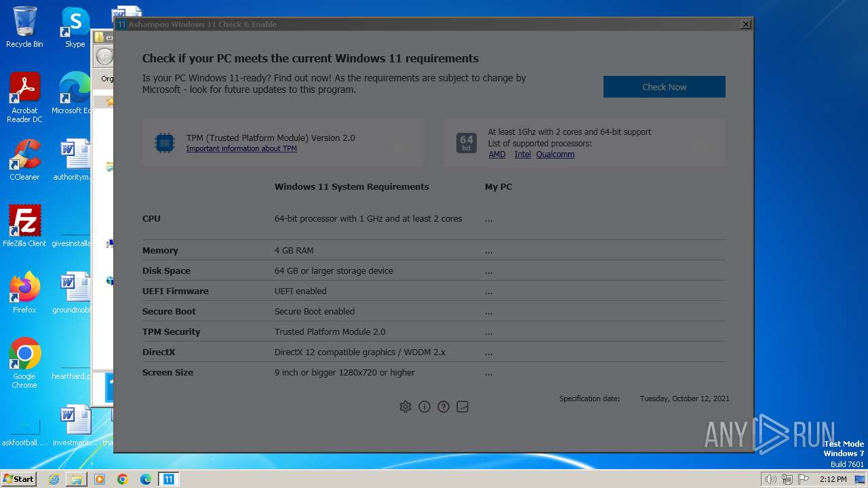Close the Ashampoo Windows 11 Check window
Viewport: 868px width, 488px height.
pyautogui.click(x=745, y=24)
